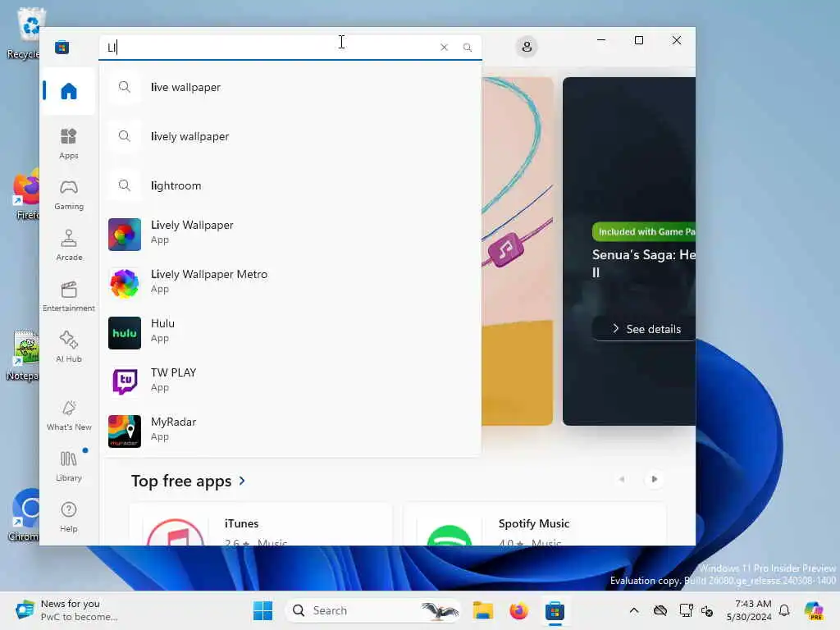Click See details for Senua's Saga

tap(645, 329)
